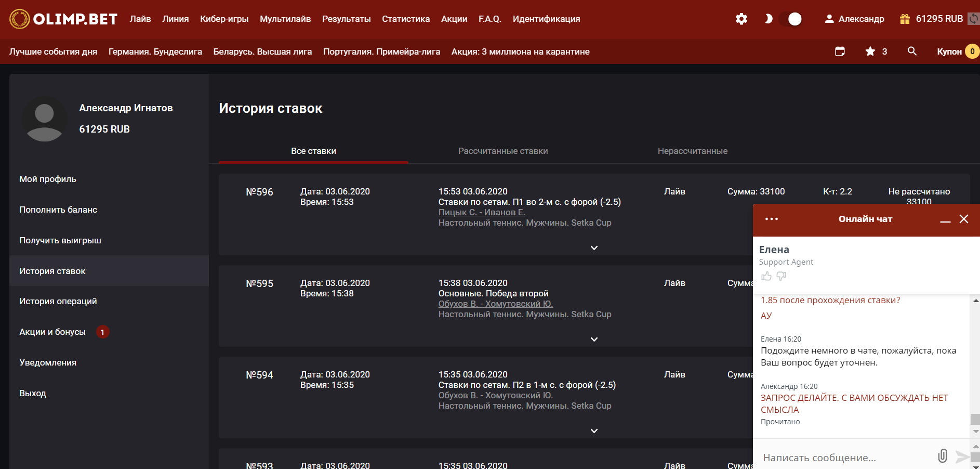Rate Elena with thumbs up
The image size is (980, 469).
pos(766,276)
